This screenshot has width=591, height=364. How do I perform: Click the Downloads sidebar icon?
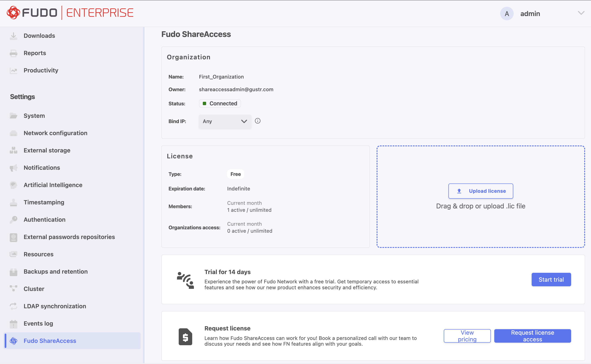[14, 36]
